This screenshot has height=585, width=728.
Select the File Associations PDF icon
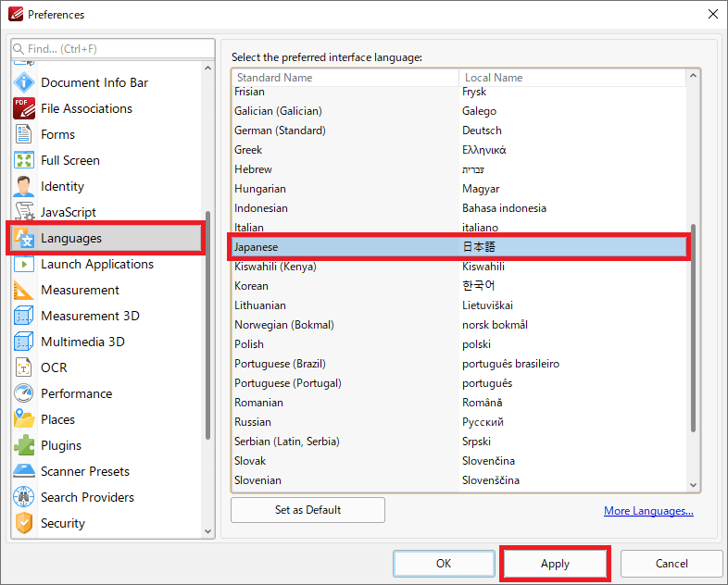(24, 108)
